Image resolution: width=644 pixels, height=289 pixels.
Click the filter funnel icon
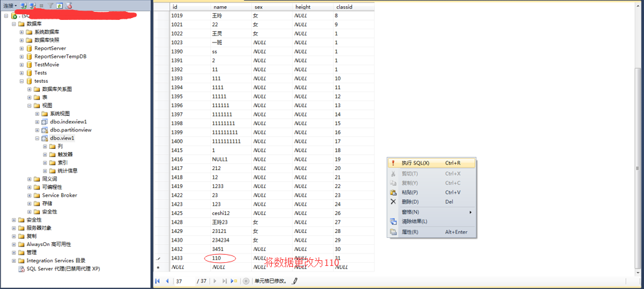50,6
